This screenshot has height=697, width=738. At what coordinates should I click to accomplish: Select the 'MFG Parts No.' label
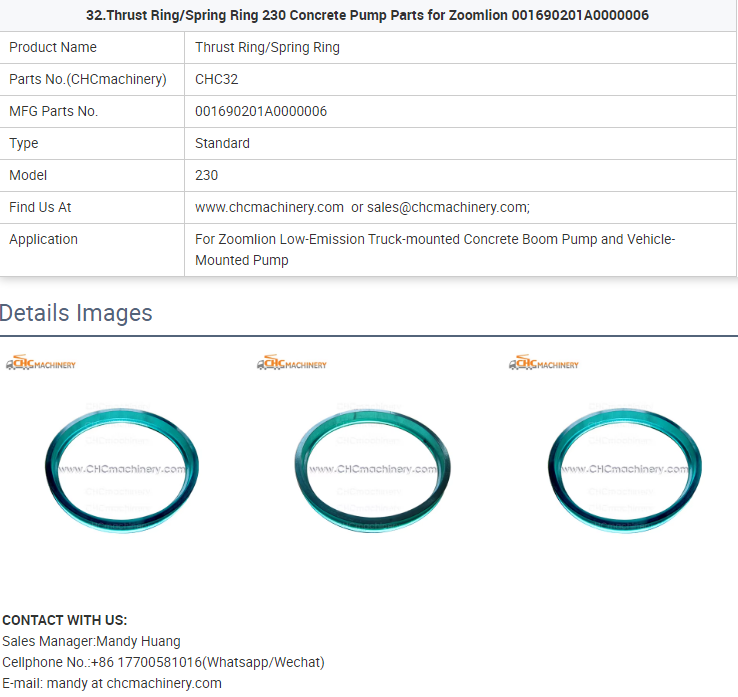(x=53, y=112)
